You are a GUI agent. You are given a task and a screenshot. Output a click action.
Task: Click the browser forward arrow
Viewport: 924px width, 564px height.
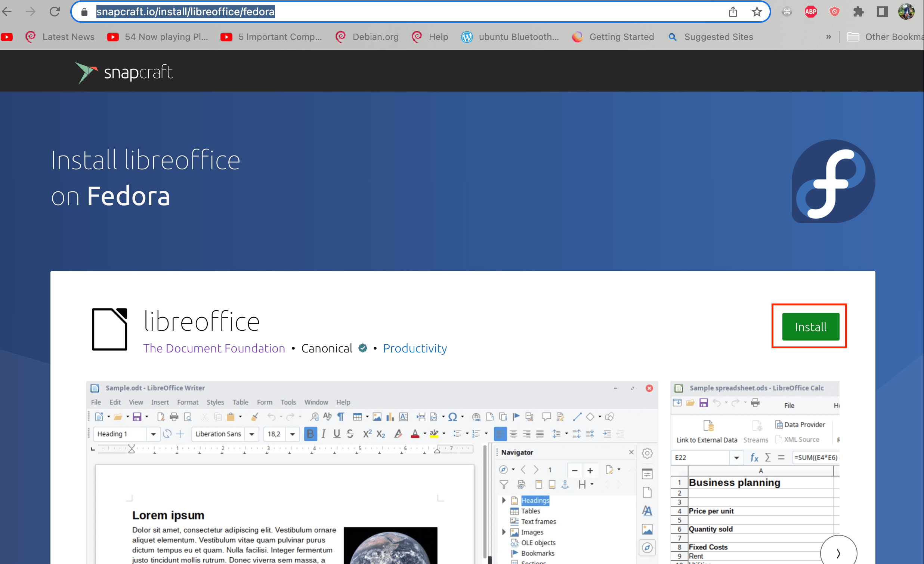(x=31, y=12)
